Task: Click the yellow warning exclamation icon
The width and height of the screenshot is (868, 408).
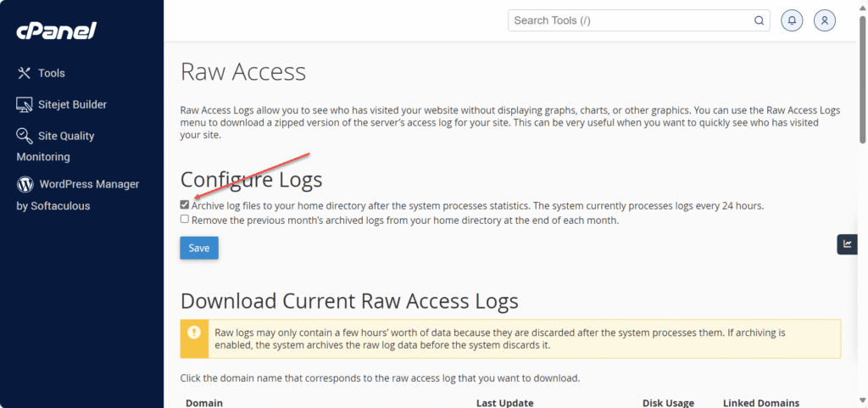Action: pyautogui.click(x=194, y=333)
